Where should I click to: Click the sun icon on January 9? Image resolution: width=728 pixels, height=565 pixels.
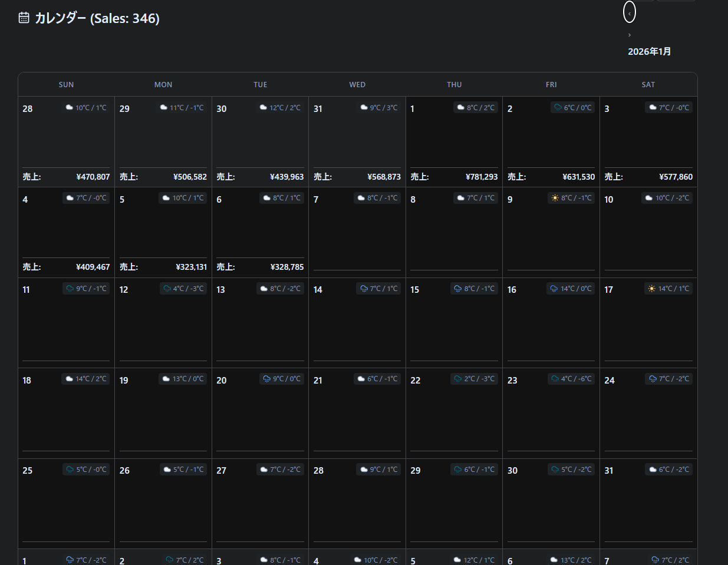(555, 198)
